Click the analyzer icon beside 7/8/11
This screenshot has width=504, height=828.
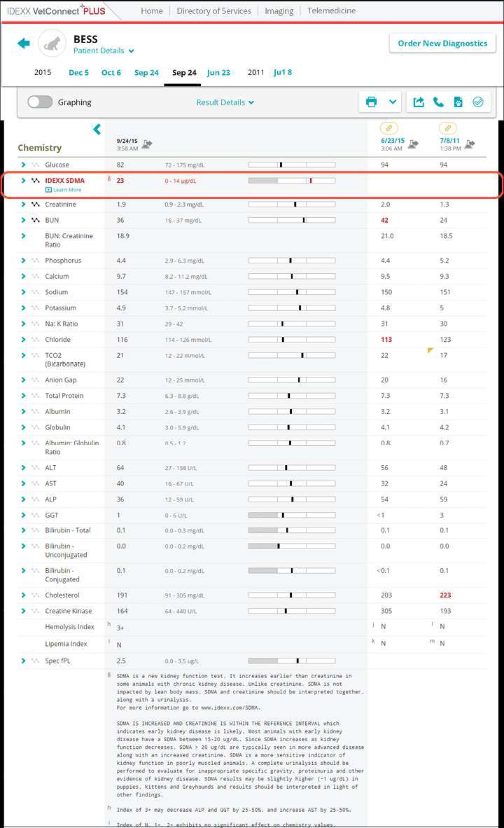[470, 144]
